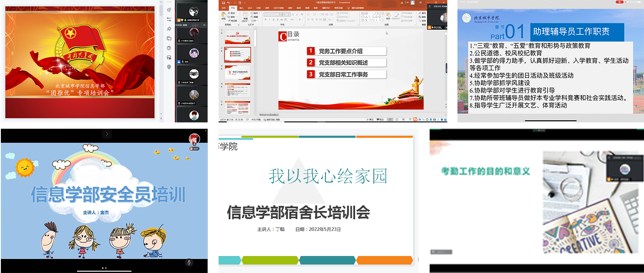Click the star icon in meeting sidebar
644x273 pixels.
169,29
